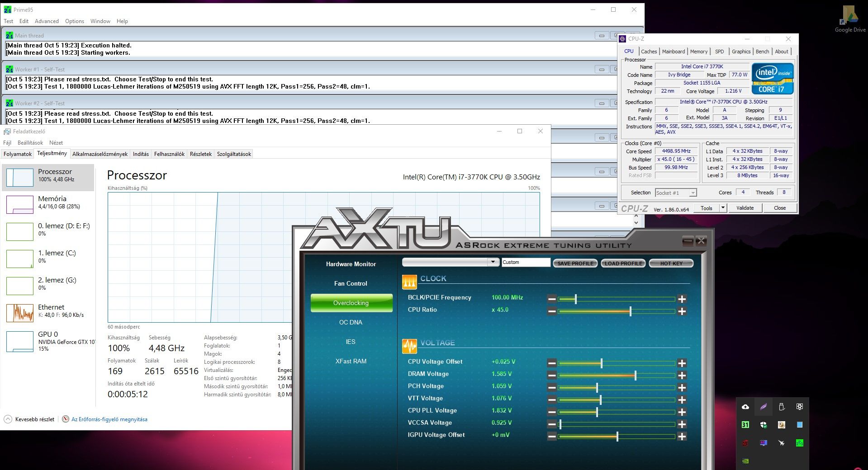
Task: Click Validate button in CPU-Z
Action: [x=745, y=208]
